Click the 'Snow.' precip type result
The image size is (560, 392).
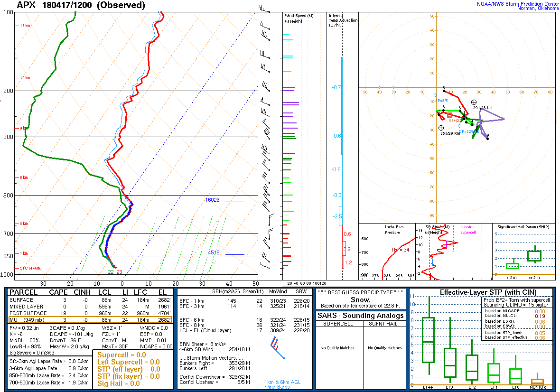[360, 300]
